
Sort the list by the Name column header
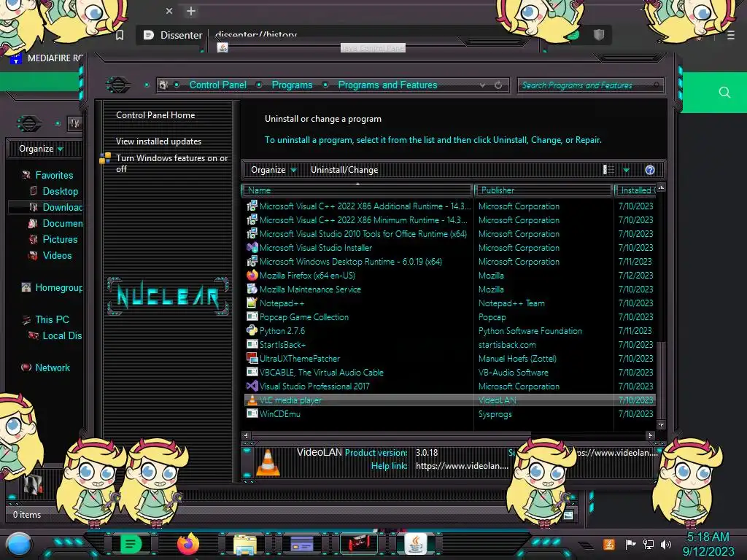coord(357,190)
